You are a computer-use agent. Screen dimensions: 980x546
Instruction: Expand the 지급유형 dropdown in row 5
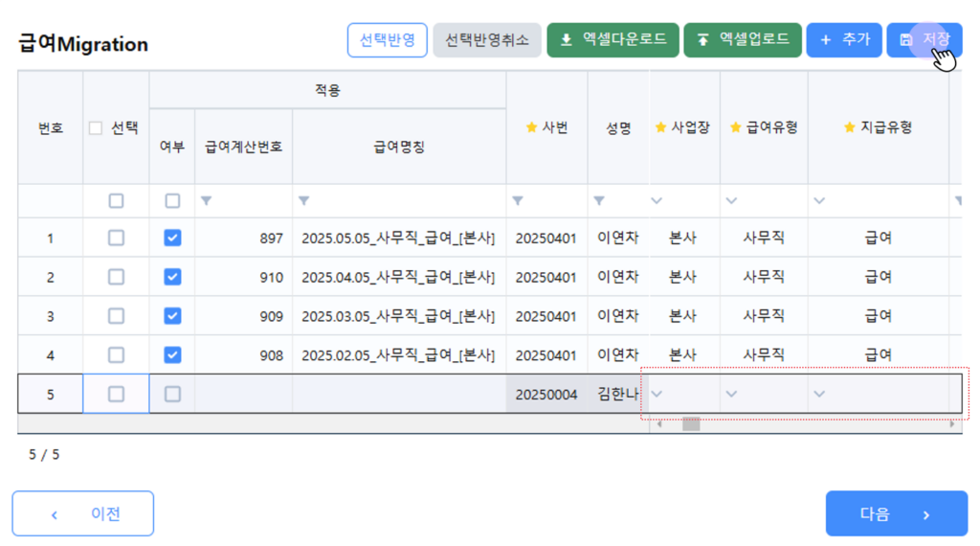coord(819,394)
